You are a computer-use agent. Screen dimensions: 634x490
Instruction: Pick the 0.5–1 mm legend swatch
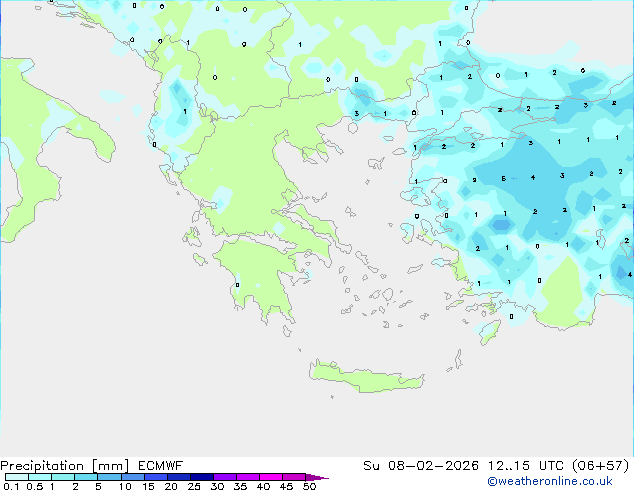[40, 477]
